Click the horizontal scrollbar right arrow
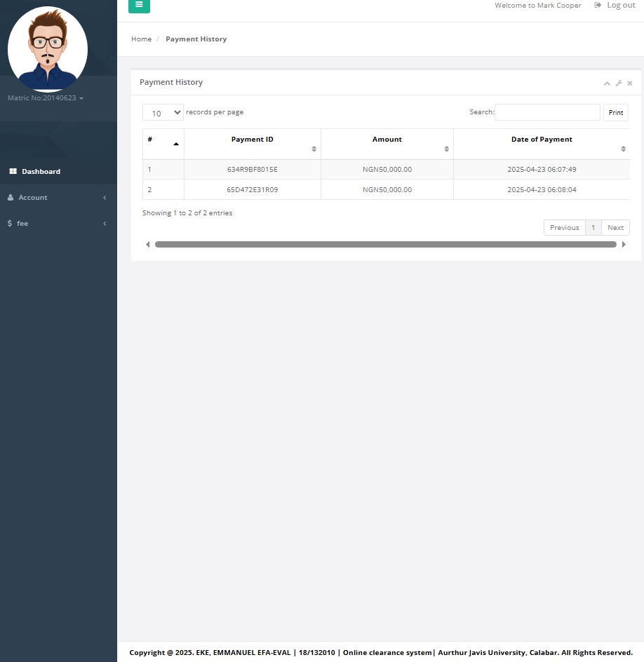The image size is (644, 662). point(624,245)
